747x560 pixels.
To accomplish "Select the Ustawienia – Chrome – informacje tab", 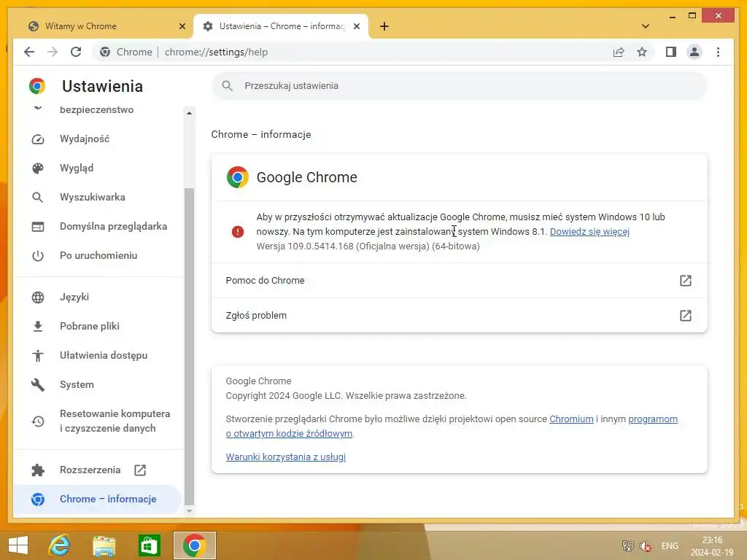I will coord(281,26).
